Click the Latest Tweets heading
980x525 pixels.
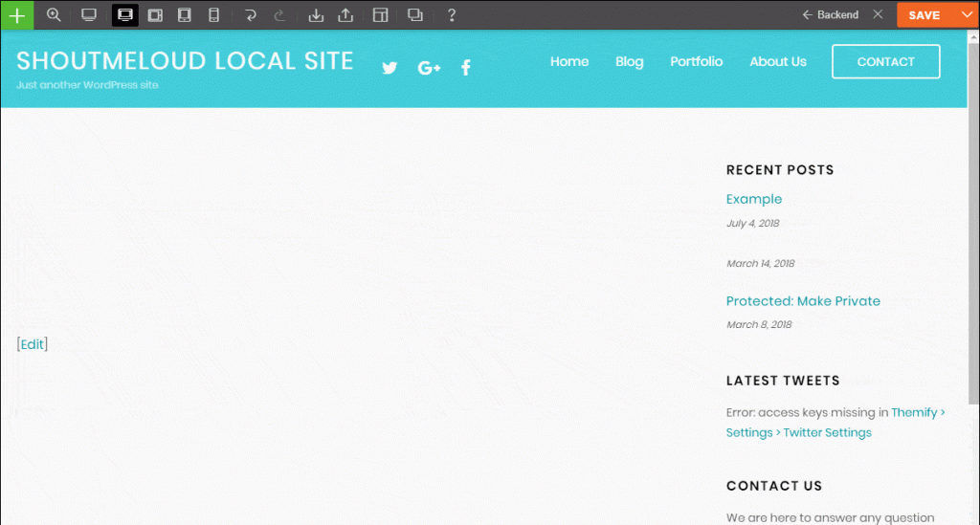[783, 381]
